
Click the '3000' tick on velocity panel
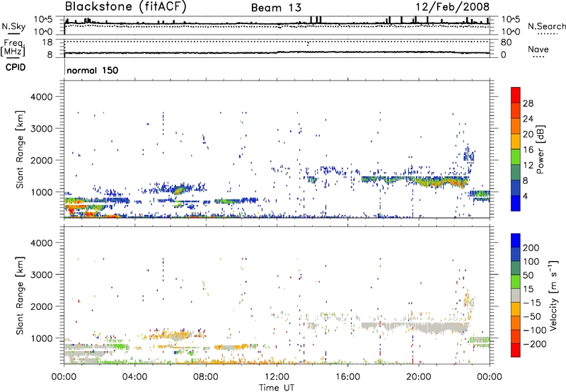[x=41, y=275]
